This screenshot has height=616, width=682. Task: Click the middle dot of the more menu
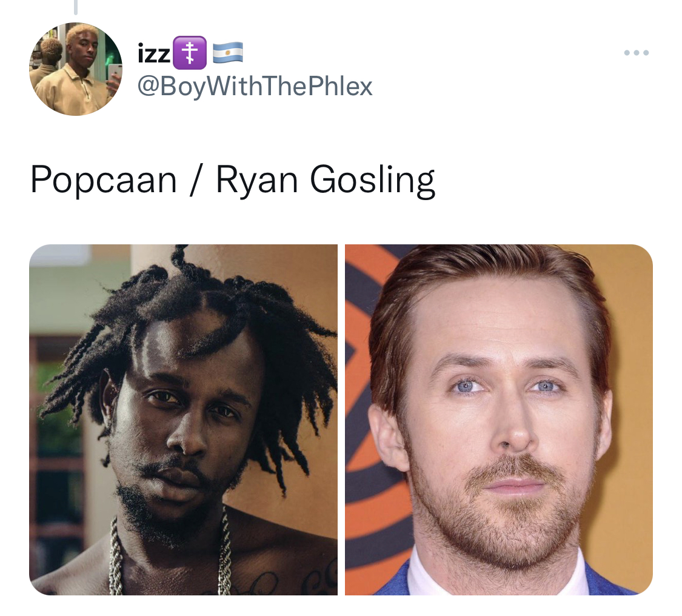click(x=636, y=53)
